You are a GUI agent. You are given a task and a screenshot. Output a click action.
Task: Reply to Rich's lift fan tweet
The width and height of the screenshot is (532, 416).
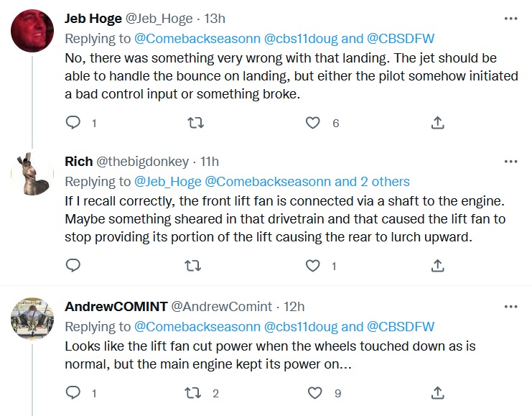pyautogui.click(x=73, y=267)
